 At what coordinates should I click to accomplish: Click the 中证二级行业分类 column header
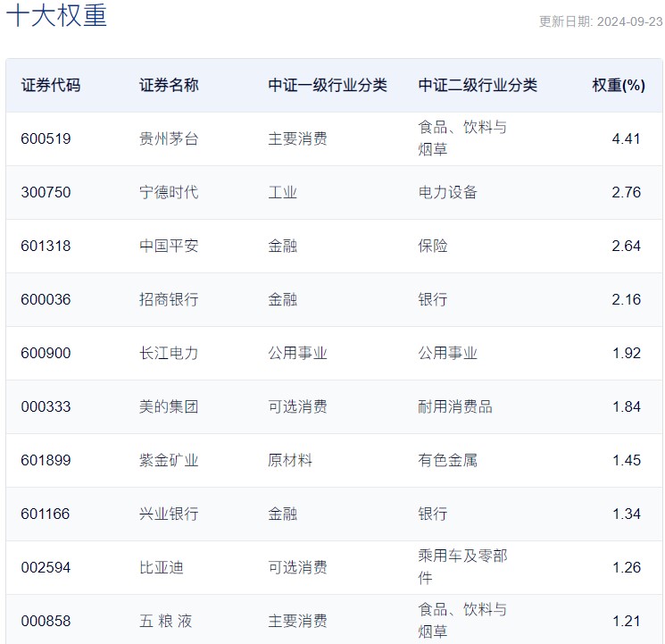478,86
